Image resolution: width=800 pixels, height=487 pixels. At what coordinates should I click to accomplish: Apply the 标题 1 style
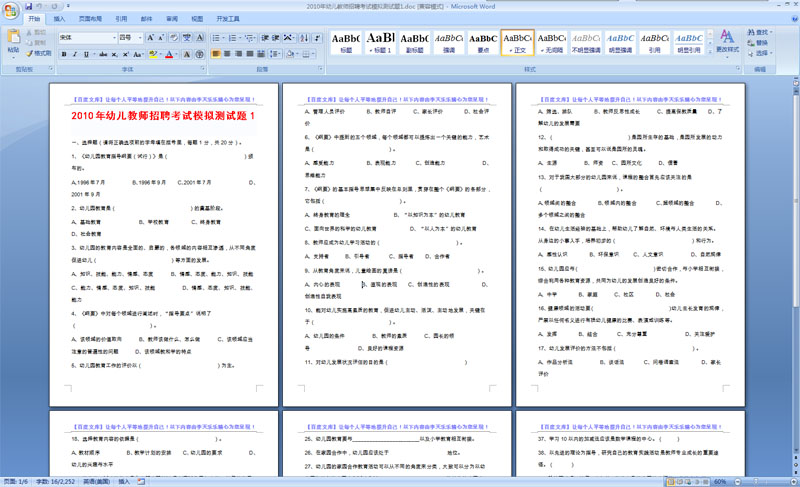coord(381,42)
